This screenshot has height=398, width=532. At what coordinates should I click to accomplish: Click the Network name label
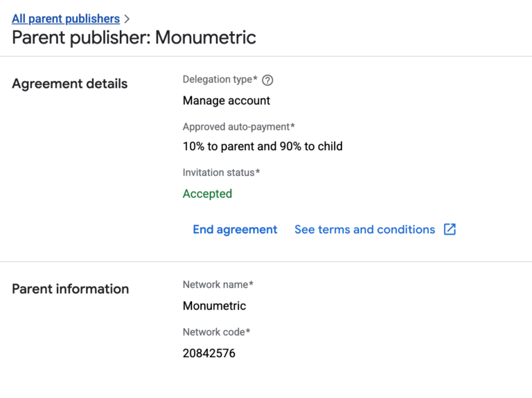218,284
